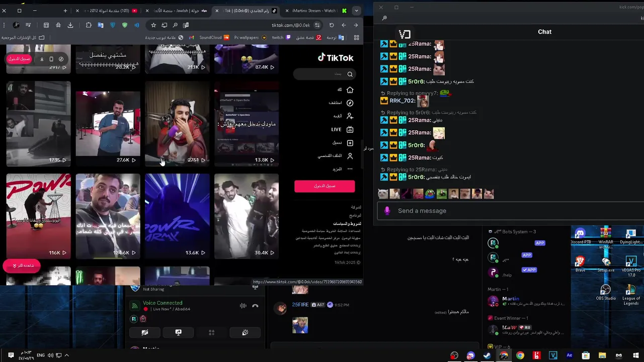Viewport: 644px width, 362px height.
Task: Play TikTok video with 27.6K views
Action: tap(108, 124)
